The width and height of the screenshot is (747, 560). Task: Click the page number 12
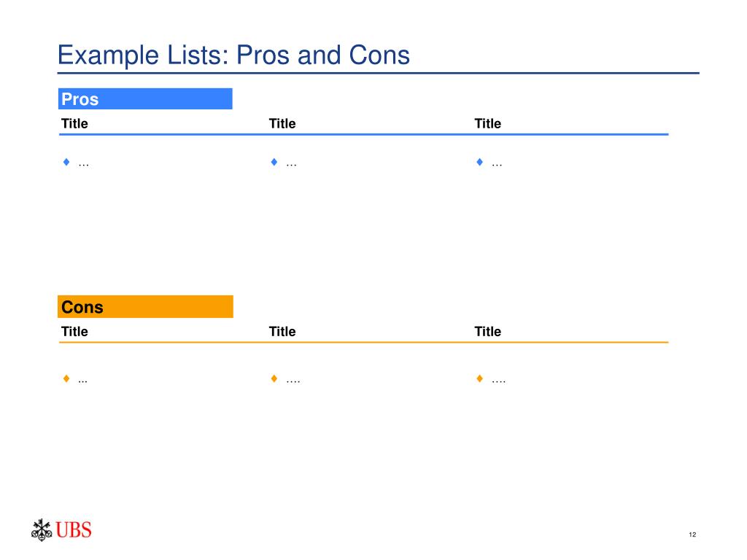[692, 534]
